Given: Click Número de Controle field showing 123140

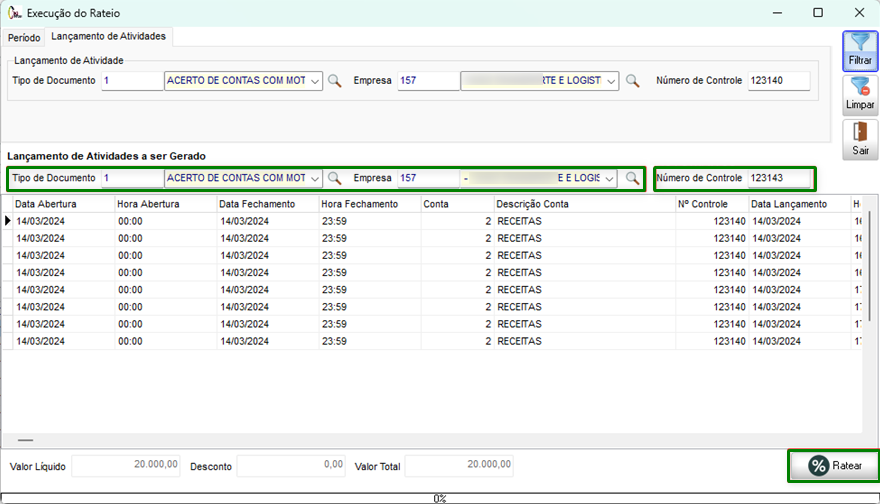Looking at the screenshot, I should (779, 81).
